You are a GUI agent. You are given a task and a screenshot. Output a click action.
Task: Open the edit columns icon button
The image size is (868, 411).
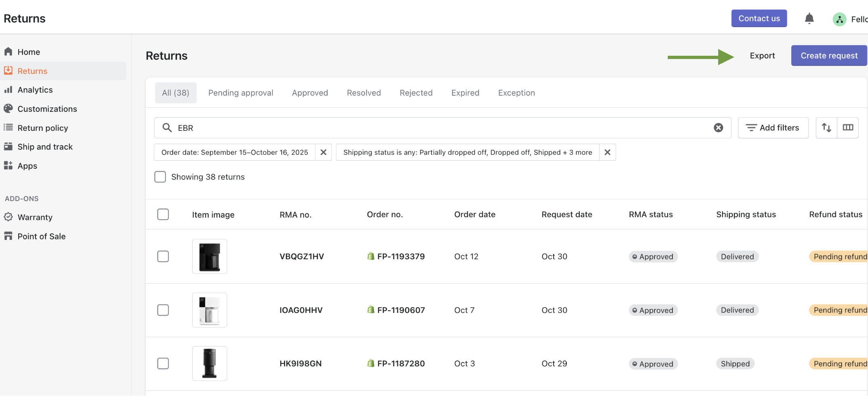[848, 128]
